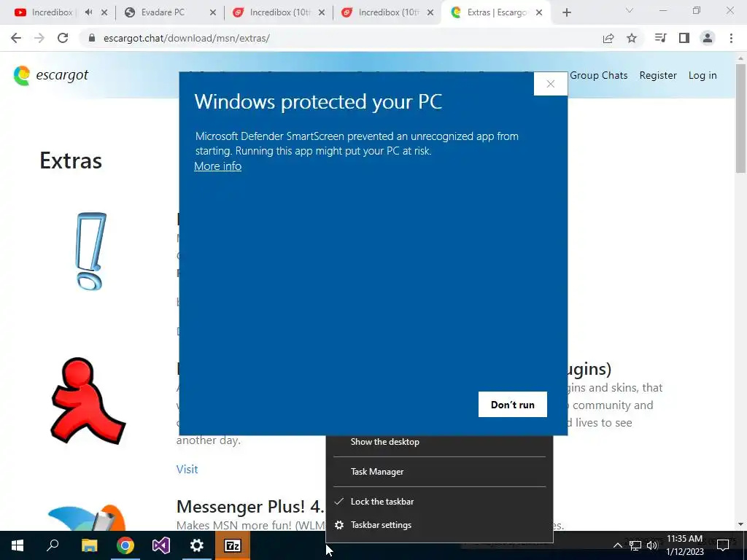Click the browser Back arrow
This screenshot has height=560, width=747.
(16, 38)
